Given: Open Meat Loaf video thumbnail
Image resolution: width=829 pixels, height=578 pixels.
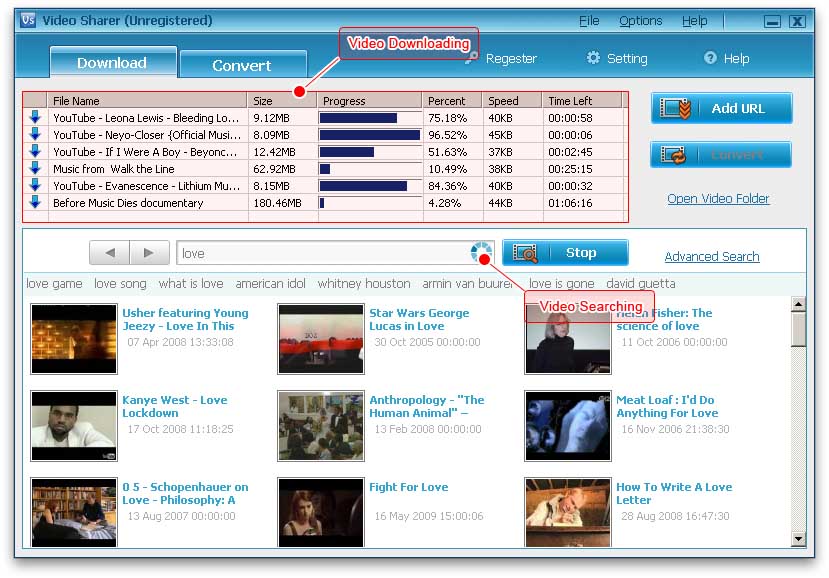Looking at the screenshot, I should point(568,426).
